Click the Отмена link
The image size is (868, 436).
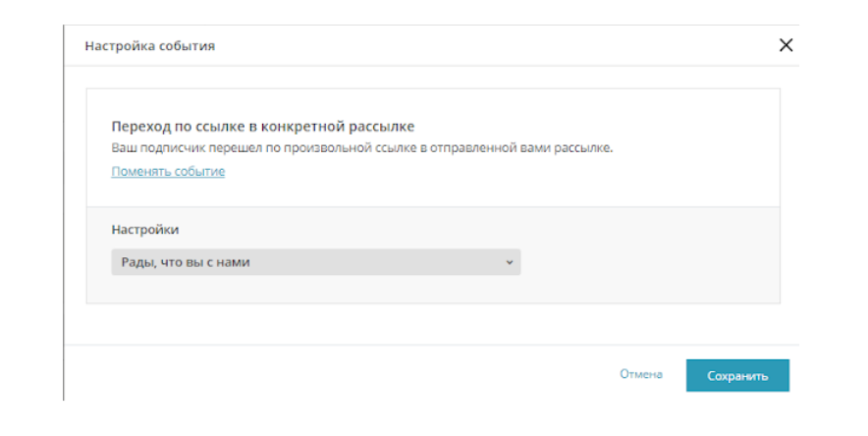tap(641, 374)
